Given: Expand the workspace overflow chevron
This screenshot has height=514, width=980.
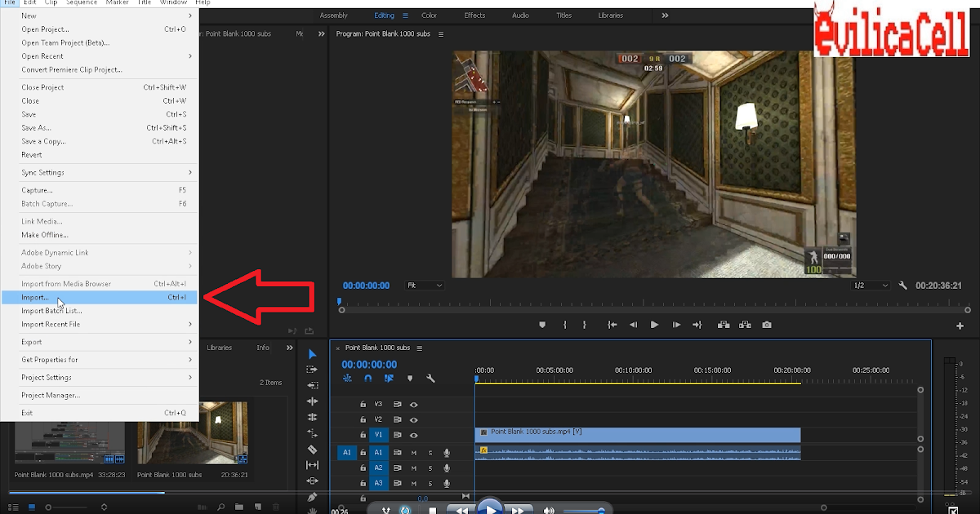Looking at the screenshot, I should point(665,16).
